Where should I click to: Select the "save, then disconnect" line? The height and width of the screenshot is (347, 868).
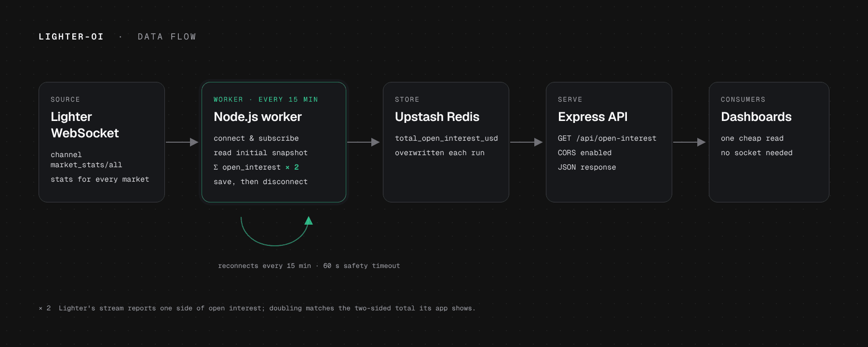point(260,182)
